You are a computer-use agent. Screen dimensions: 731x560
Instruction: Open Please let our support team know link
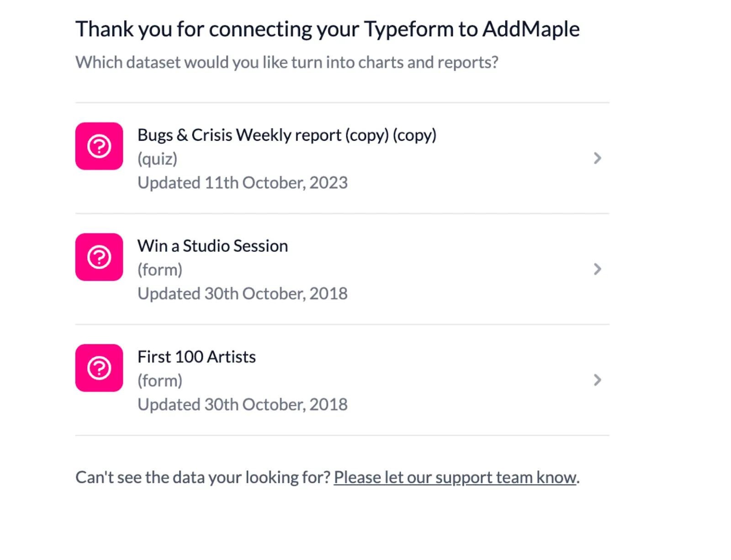455,477
